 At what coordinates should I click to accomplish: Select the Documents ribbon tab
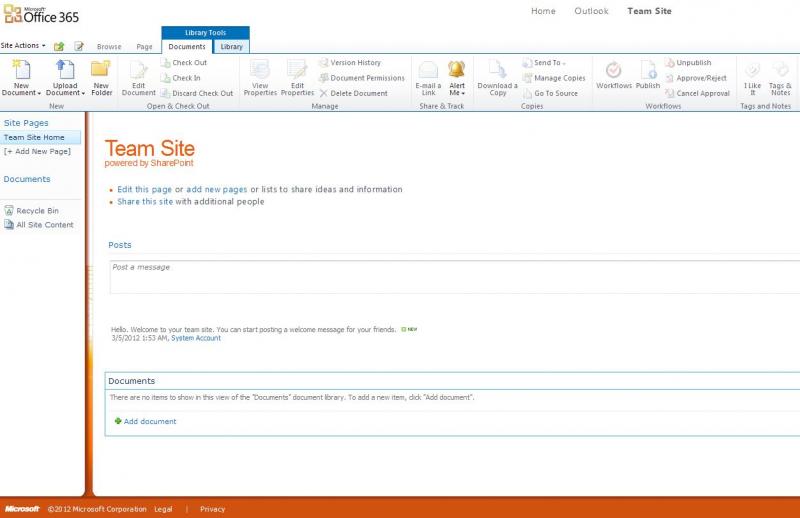point(187,46)
